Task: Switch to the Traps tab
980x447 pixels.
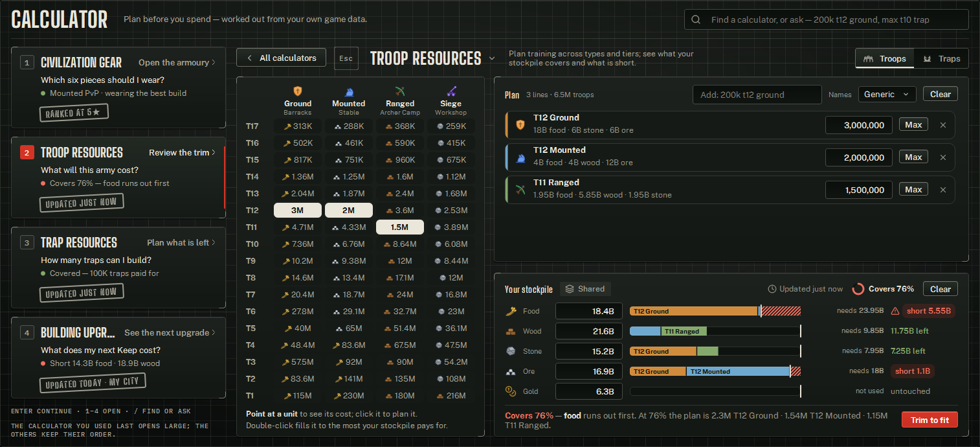Action: (941, 58)
